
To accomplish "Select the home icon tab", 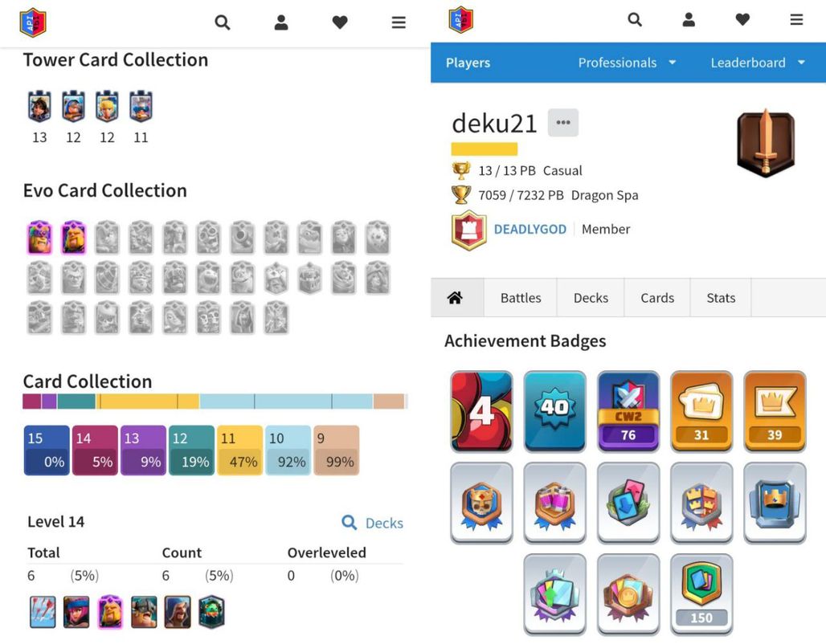I will 455,298.
